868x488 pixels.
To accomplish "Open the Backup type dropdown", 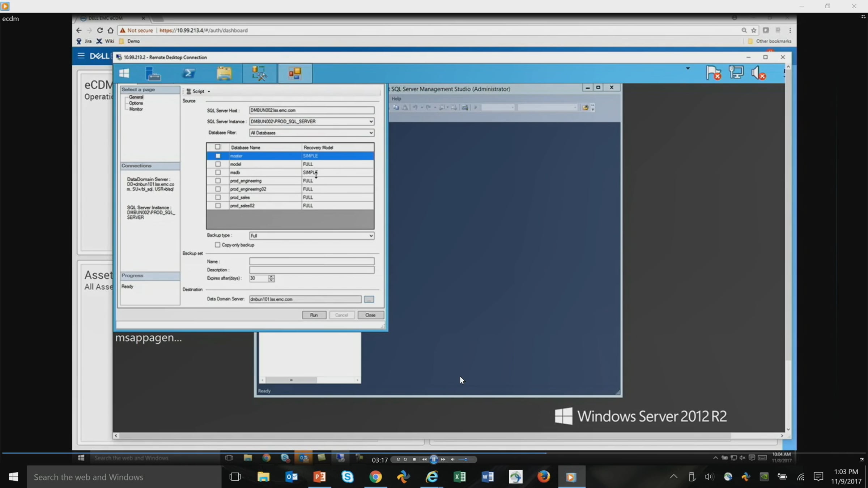I will 371,236.
